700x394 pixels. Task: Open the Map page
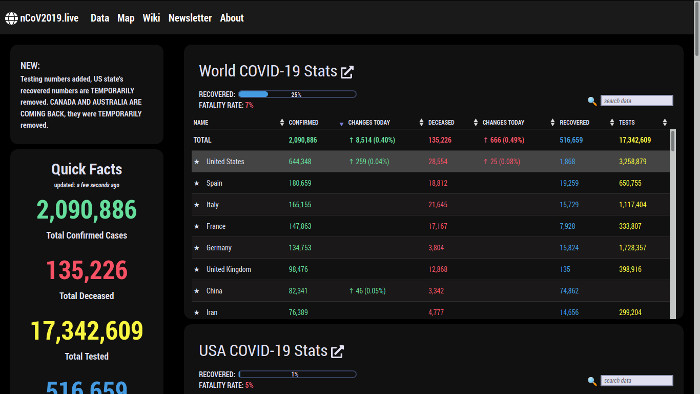pos(126,18)
